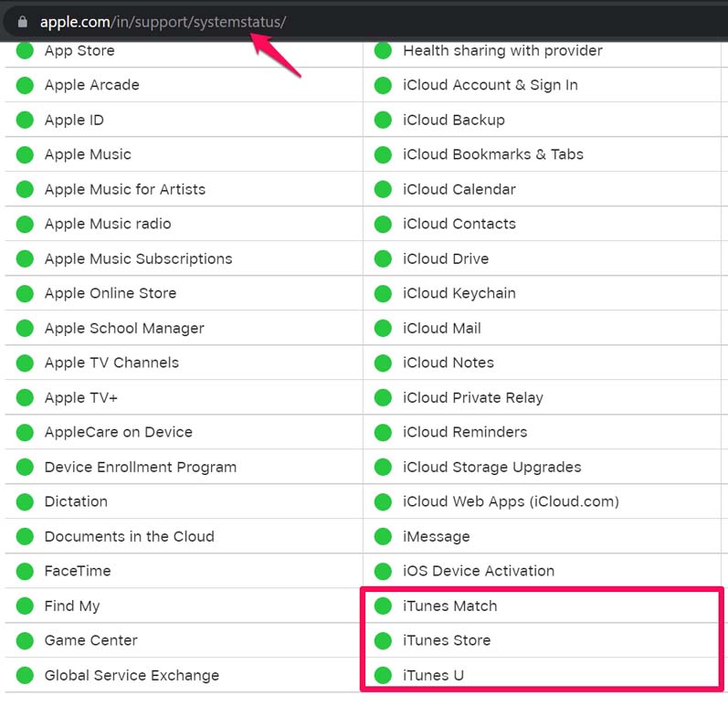728x706 pixels.
Task: Click green dot beside iOS Device Activation
Action: [x=383, y=572]
